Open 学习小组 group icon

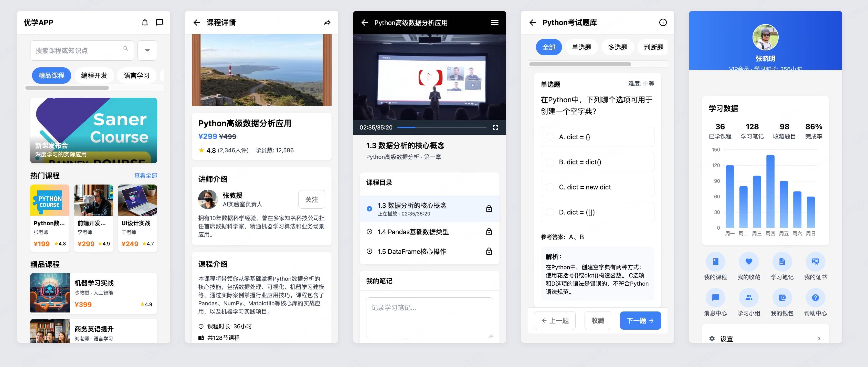[749, 298]
